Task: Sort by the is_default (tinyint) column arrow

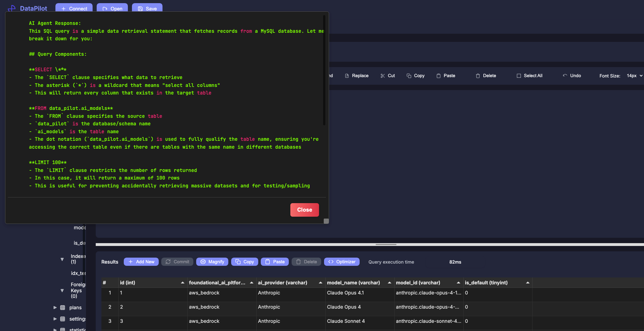Action: pyautogui.click(x=528, y=283)
